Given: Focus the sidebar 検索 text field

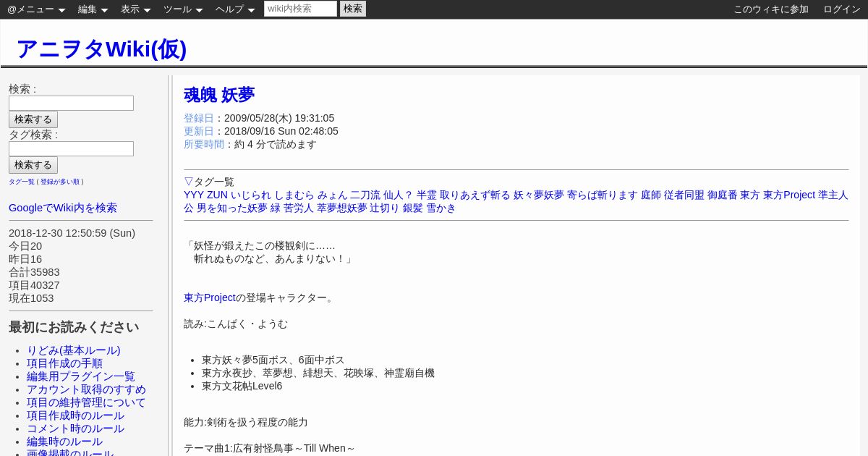Looking at the screenshot, I should 71,103.
